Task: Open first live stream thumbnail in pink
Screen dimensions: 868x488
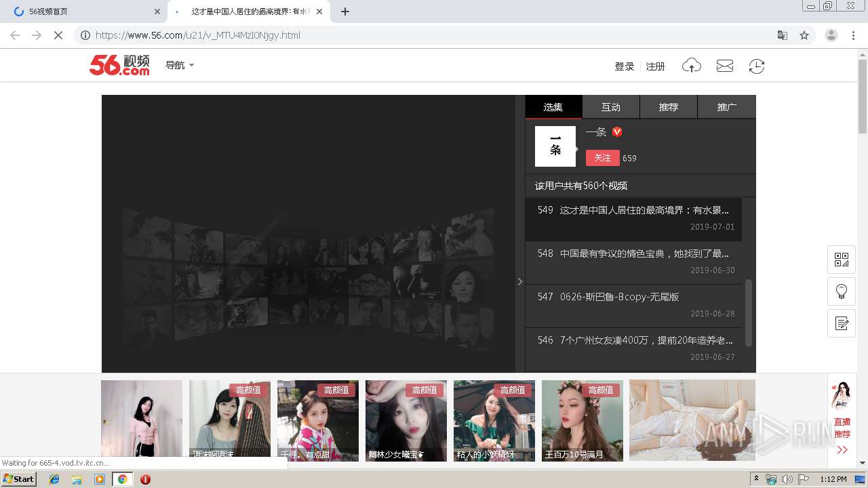Action: point(142,420)
